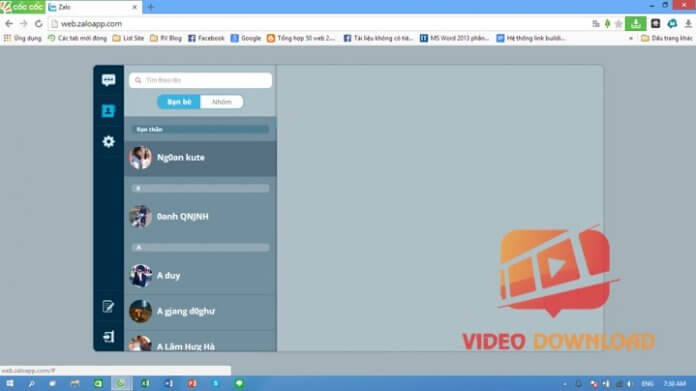Open chat with Ng0an kute

click(x=200, y=158)
